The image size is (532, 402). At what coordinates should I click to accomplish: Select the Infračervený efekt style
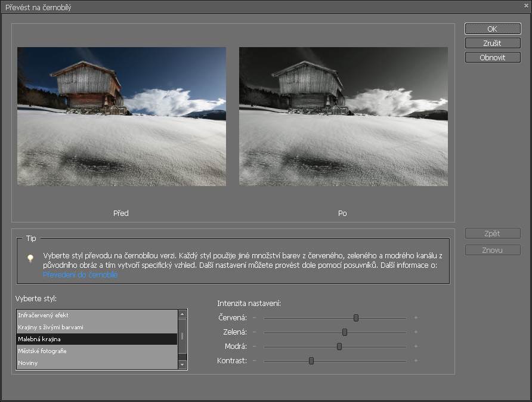pos(97,315)
